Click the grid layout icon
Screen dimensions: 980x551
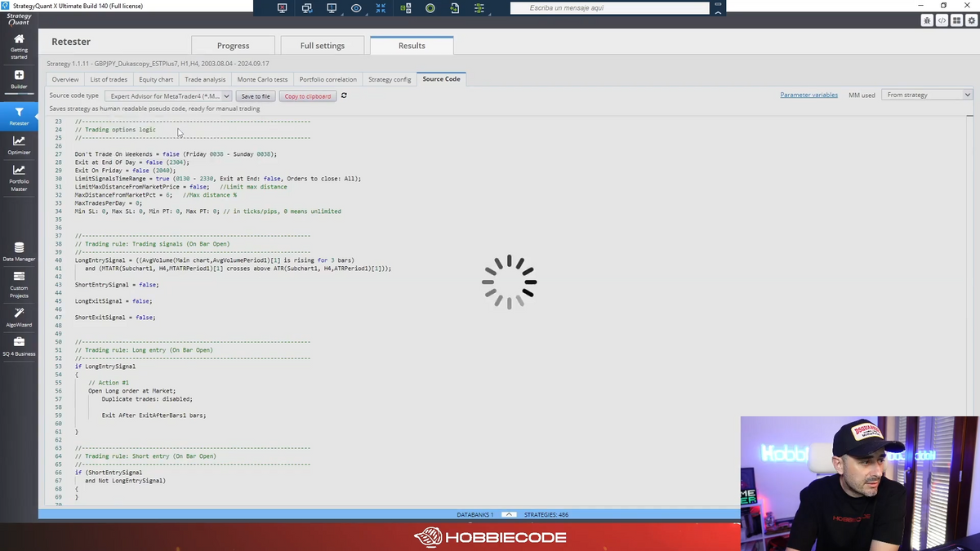click(x=956, y=20)
